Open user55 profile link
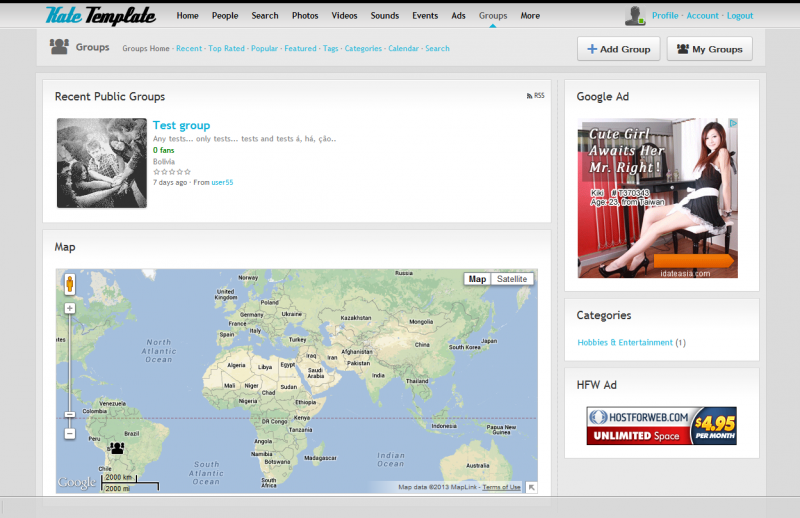This screenshot has height=518, width=800. (222, 183)
